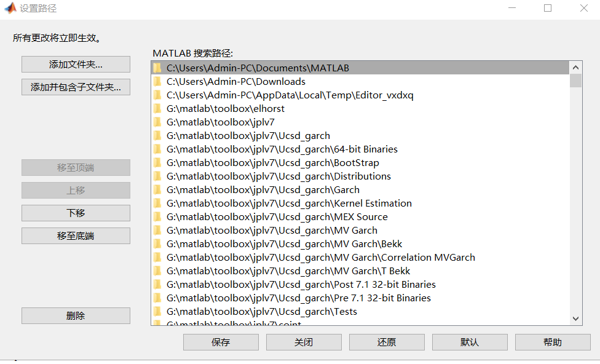This screenshot has height=364, width=600.
Task: Click folder icon beside Editor_vxdxq path
Action: point(157,95)
